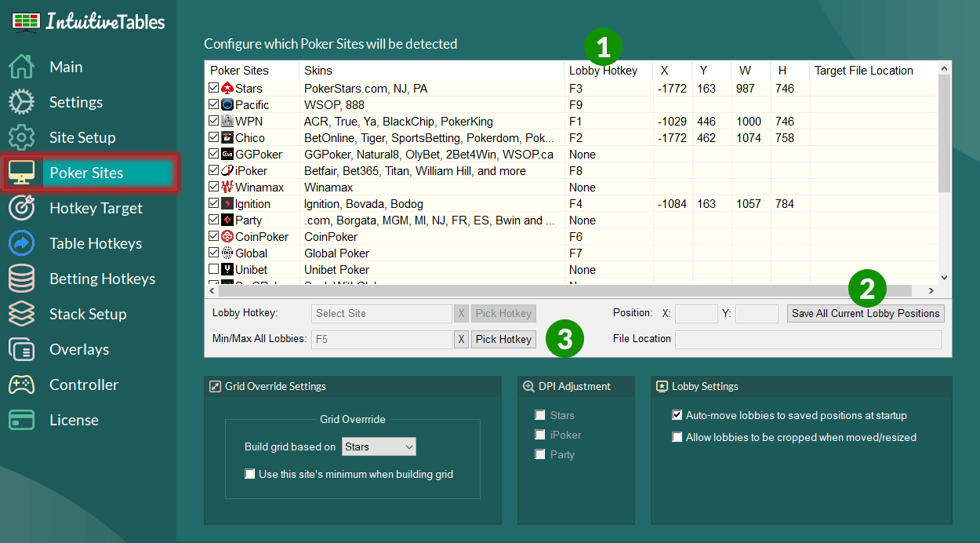
Task: Click the scroll down arrow of sites list
Action: 944,277
